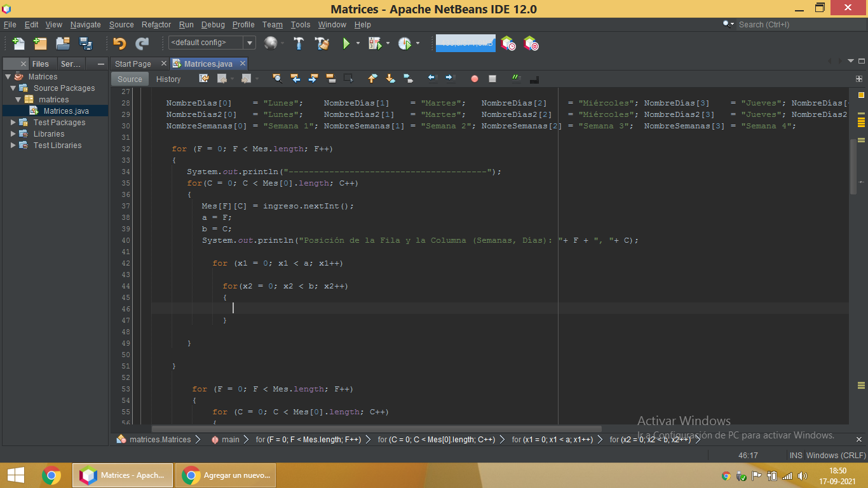Open the Tools menu
The width and height of the screenshot is (868, 488).
pos(301,24)
